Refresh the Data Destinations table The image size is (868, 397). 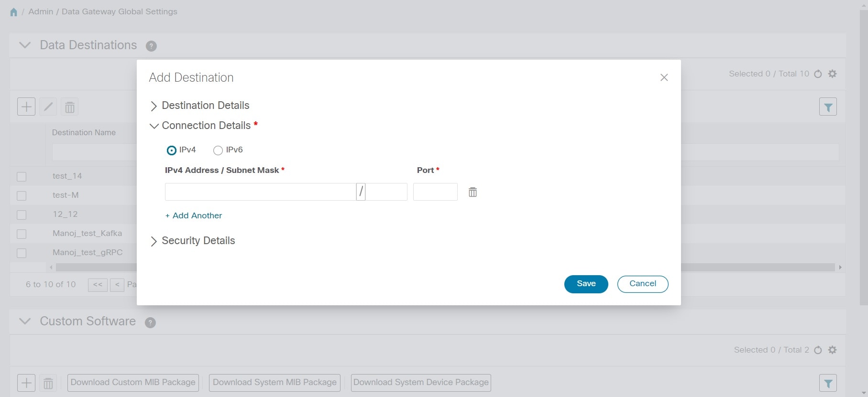(818, 74)
